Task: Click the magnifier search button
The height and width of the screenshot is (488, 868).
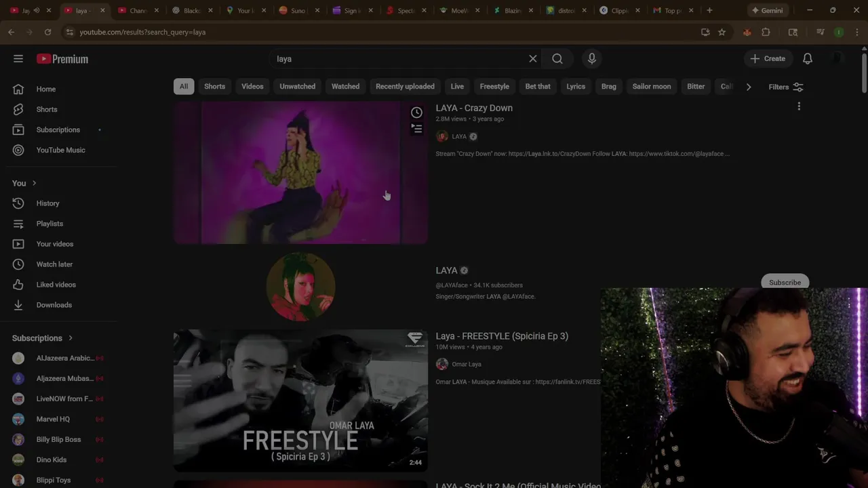Action: click(x=557, y=59)
